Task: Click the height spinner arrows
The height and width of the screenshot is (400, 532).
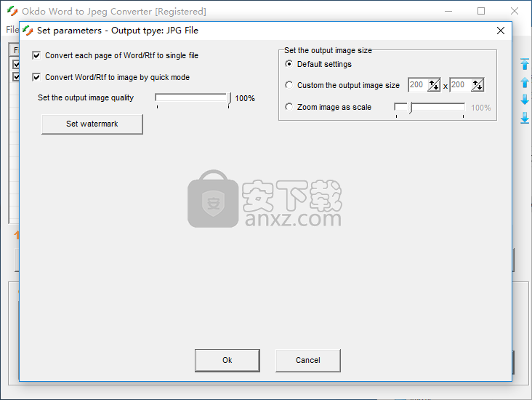Action: click(x=477, y=85)
